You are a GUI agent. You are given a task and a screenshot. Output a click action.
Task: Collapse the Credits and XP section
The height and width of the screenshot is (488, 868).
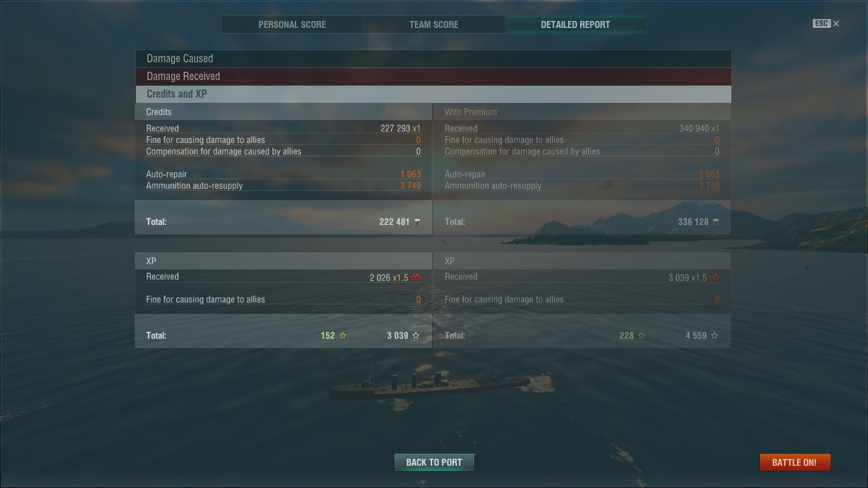tap(433, 94)
